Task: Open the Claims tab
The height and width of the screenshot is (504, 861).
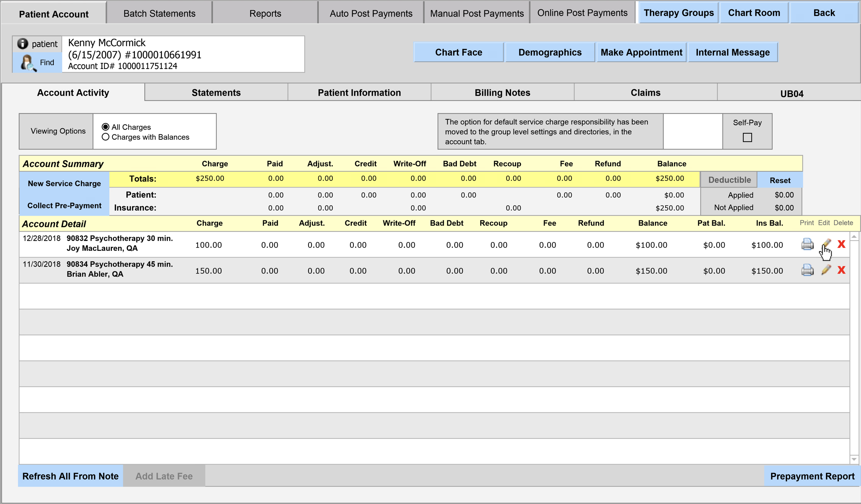Action: (645, 93)
